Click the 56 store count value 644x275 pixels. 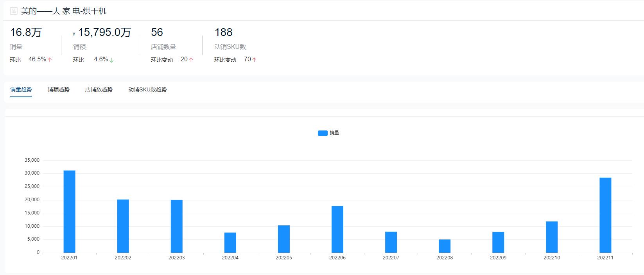point(157,32)
